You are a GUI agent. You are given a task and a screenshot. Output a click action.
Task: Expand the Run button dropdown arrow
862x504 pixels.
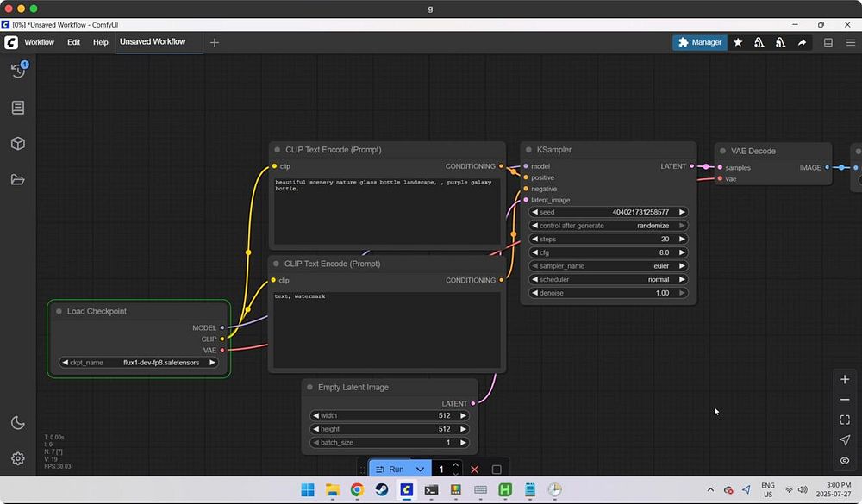pyautogui.click(x=420, y=470)
